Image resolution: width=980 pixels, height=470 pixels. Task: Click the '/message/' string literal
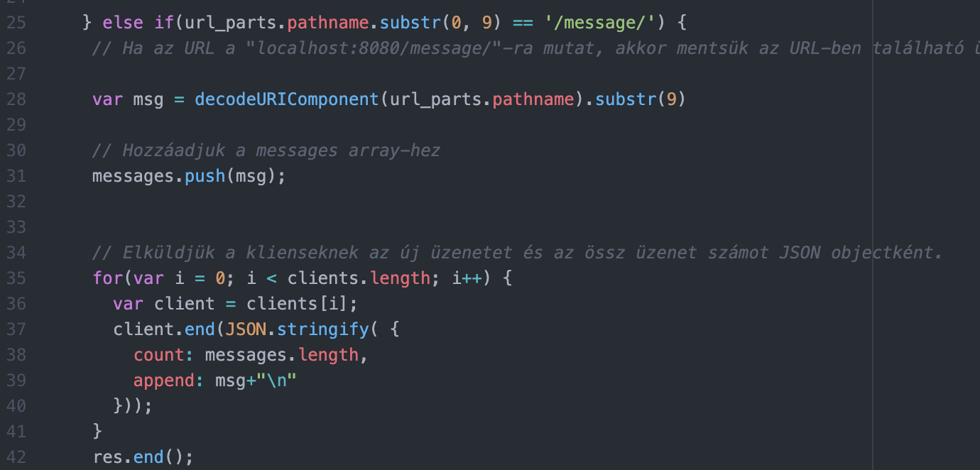coord(599,23)
